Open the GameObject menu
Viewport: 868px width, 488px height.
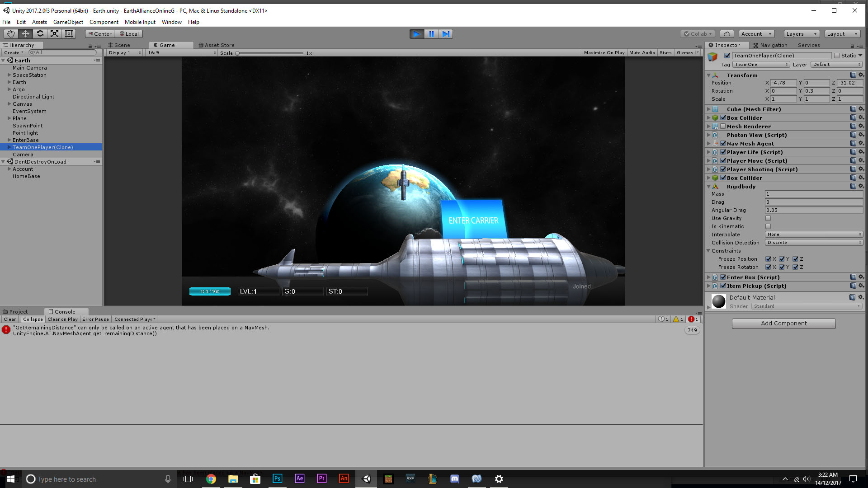(x=68, y=22)
